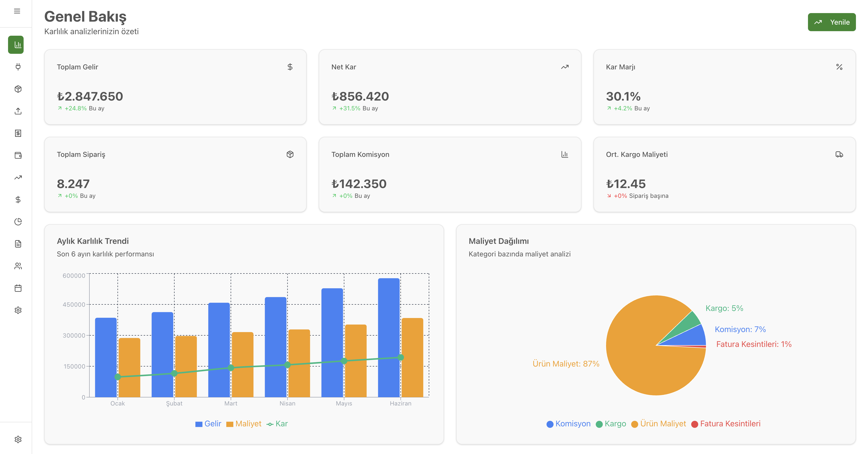
Task: Open the pie-chart analysis icon in the sidebar
Action: [18, 222]
